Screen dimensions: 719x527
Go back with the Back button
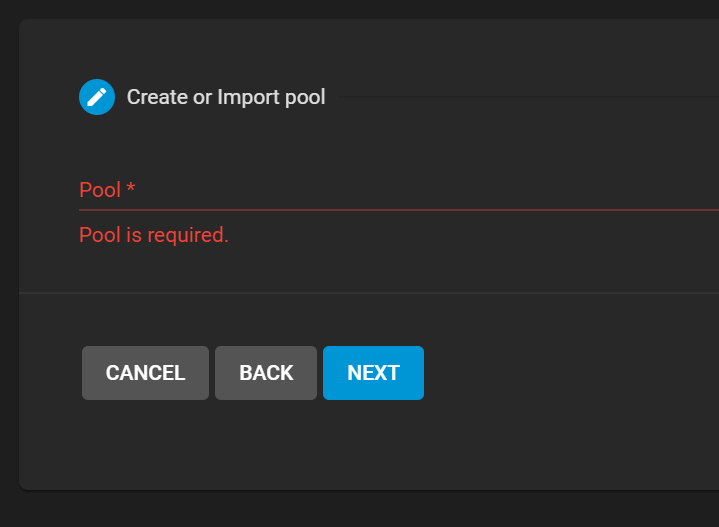point(266,373)
